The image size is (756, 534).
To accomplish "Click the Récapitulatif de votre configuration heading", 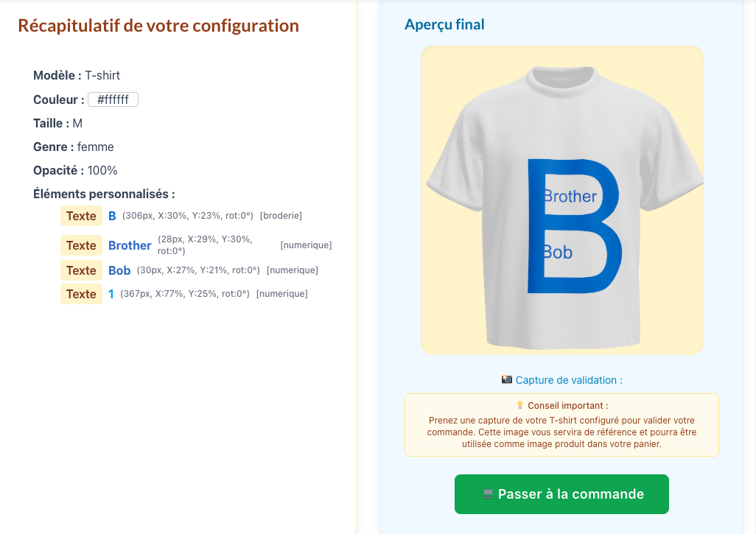I will click(158, 26).
